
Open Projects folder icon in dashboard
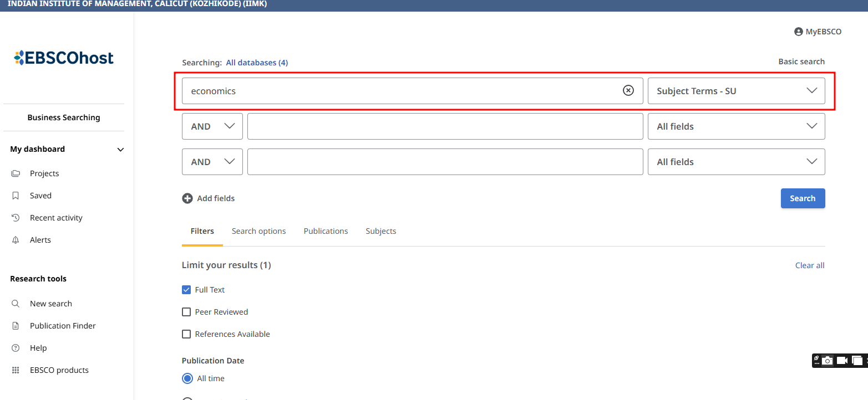pyautogui.click(x=16, y=173)
